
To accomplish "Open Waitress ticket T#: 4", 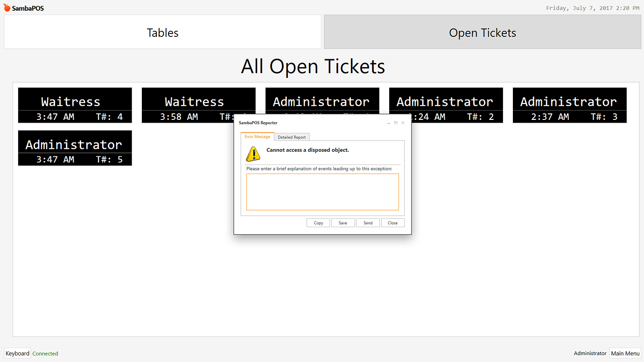I will pos(75,105).
